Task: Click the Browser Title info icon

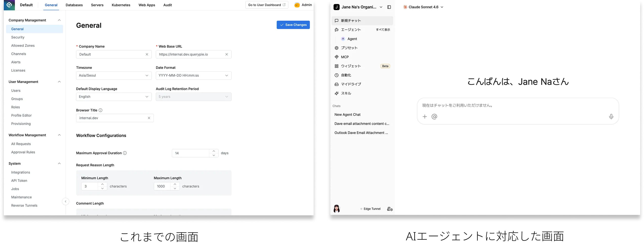Action: pos(100,110)
